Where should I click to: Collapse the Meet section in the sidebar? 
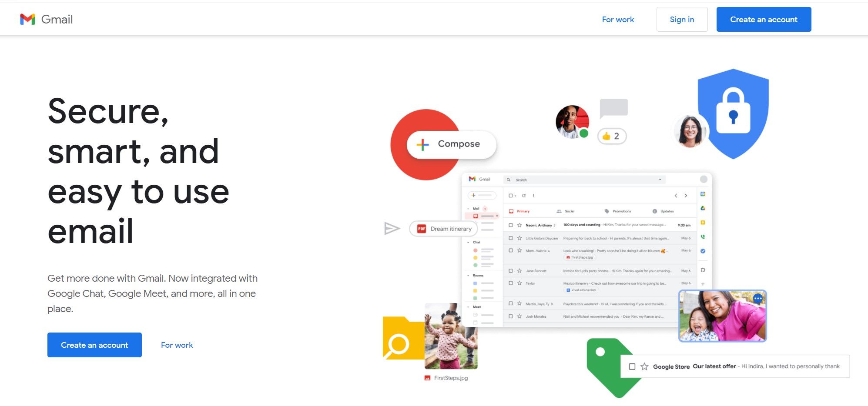click(x=468, y=307)
